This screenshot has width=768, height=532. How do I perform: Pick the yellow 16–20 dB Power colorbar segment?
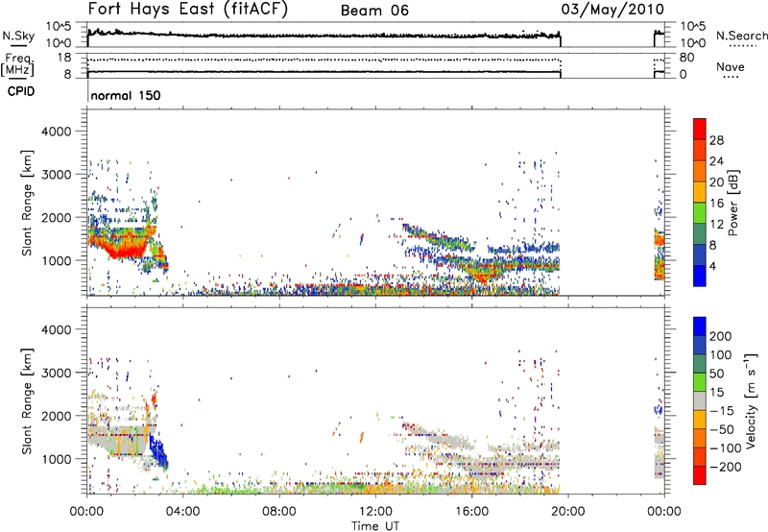click(700, 192)
